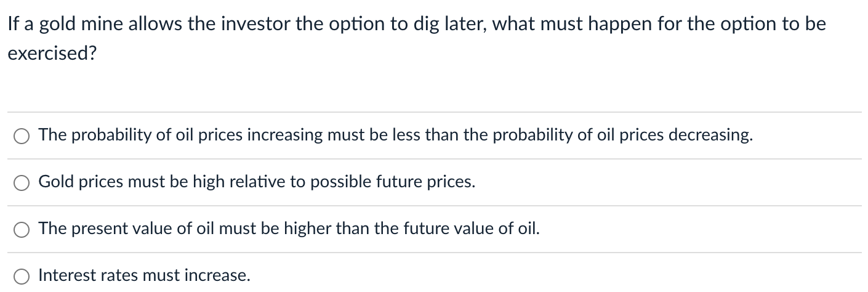The image size is (868, 292).
Task: Click the word "exercised?" in the question
Action: coord(52,54)
